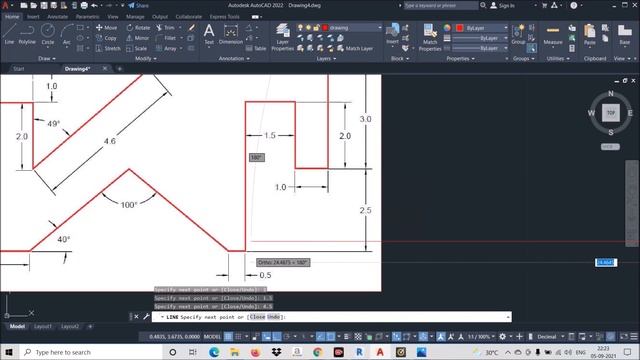Toggle 2D object snap in status bar
Viewport: 640px width, 360px height.
331,336
